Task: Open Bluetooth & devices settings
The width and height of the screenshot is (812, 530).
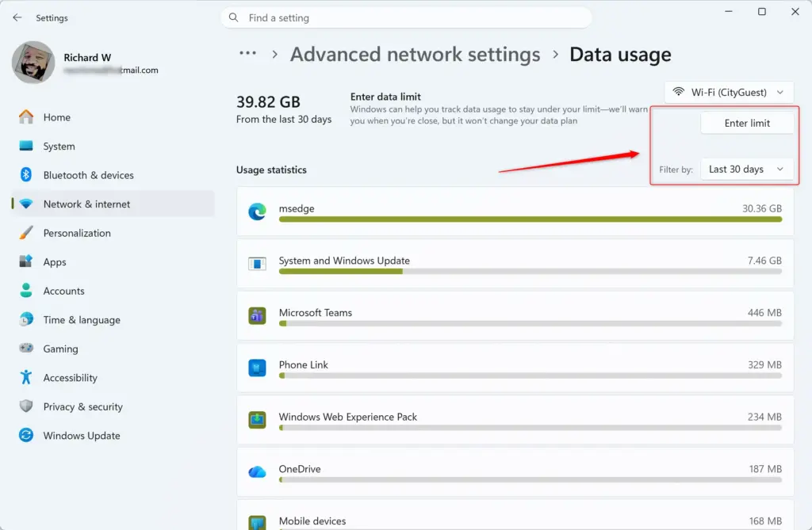Action: [x=113, y=175]
